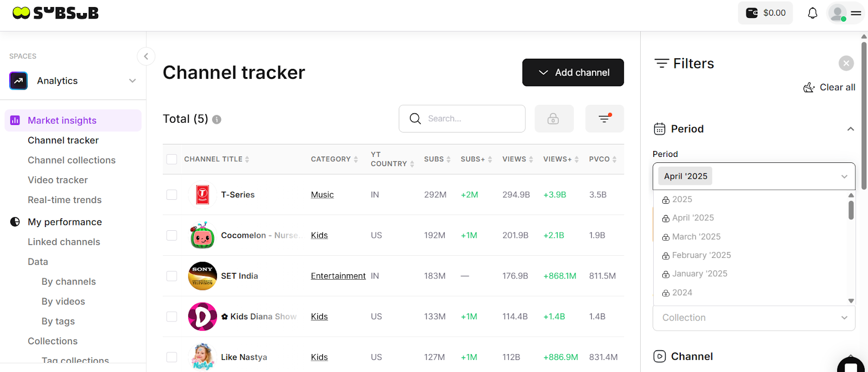The image size is (868, 372).
Task: Sort by VIEWS+ column
Action: tap(561, 159)
